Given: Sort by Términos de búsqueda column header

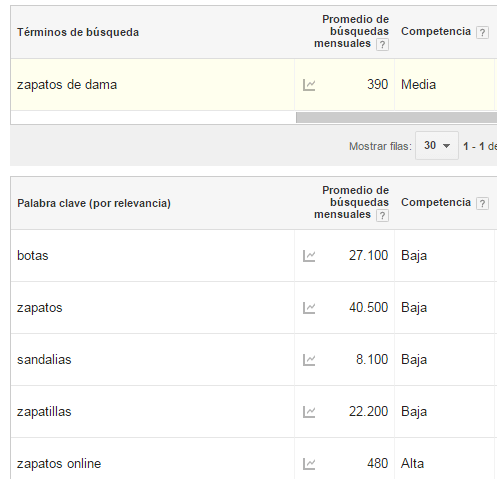Looking at the screenshot, I should click(x=78, y=32).
